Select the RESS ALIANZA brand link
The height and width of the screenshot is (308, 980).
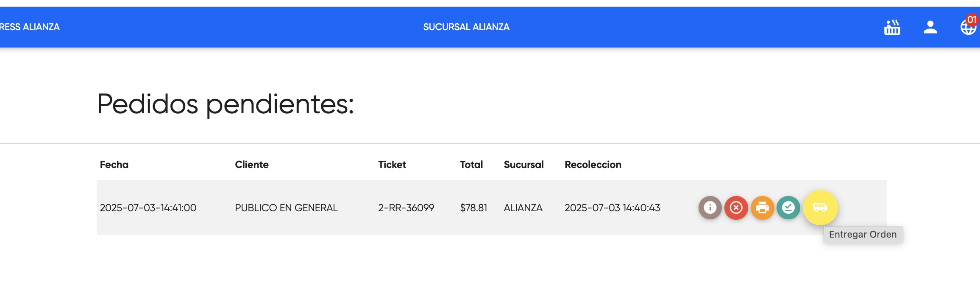[x=30, y=27]
